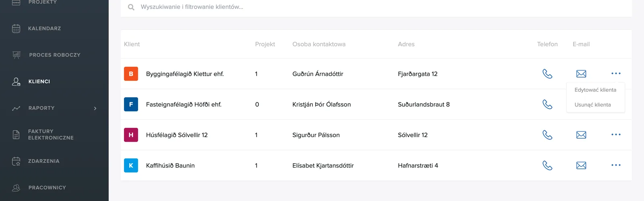Screen dimensions: 644x201
Task: Open three-dot menu for Byggingafélagið Klettur
Action: click(x=616, y=74)
